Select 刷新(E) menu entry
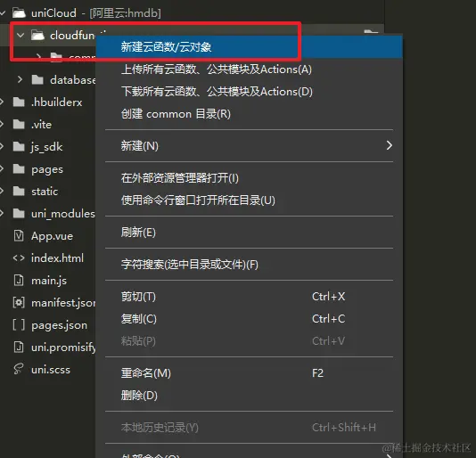 [250, 233]
